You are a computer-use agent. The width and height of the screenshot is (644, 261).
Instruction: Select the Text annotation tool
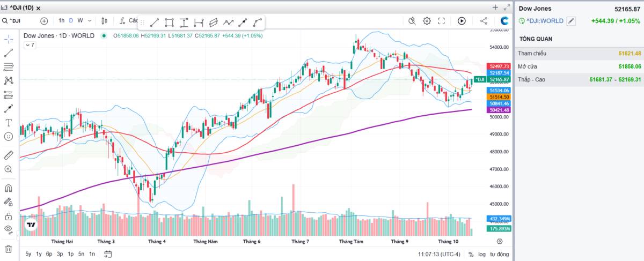(9, 123)
